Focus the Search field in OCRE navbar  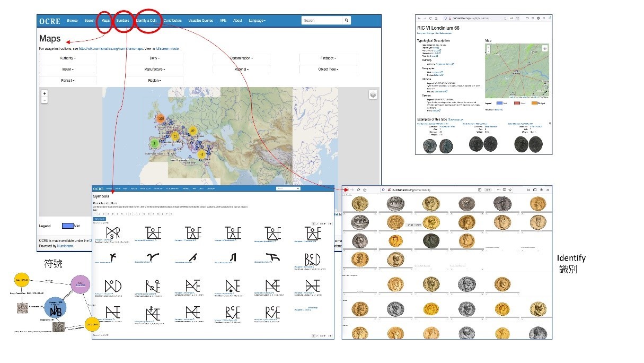point(321,21)
